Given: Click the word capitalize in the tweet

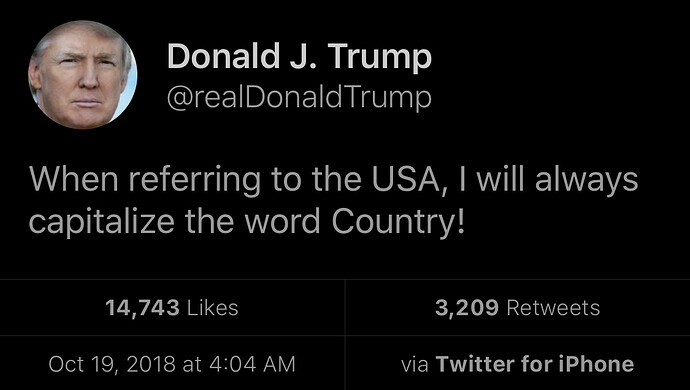Looking at the screenshot, I should coord(102,222).
